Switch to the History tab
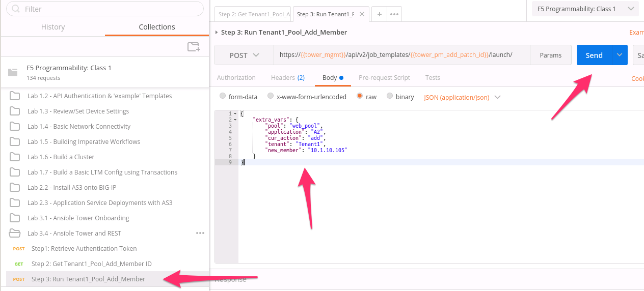This screenshot has width=644, height=291. pyautogui.click(x=53, y=27)
